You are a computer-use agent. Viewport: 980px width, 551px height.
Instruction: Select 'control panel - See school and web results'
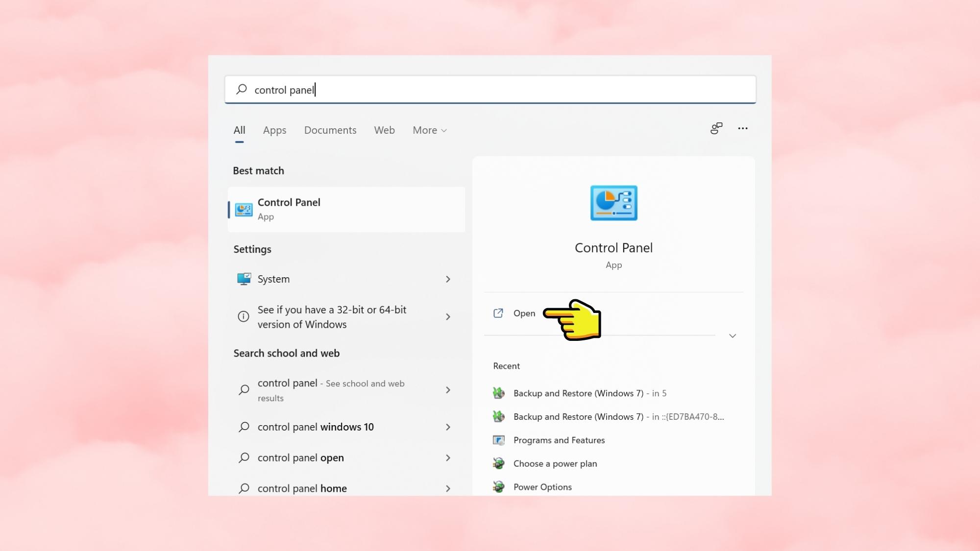pos(346,390)
